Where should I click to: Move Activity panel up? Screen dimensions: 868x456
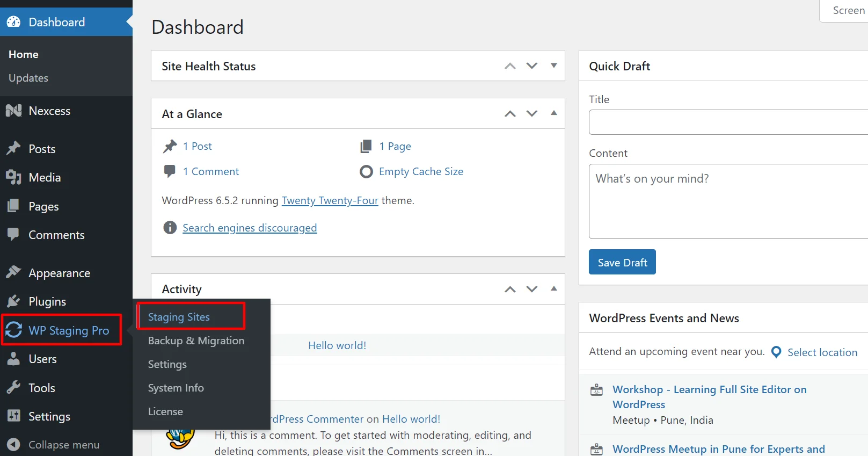(510, 289)
